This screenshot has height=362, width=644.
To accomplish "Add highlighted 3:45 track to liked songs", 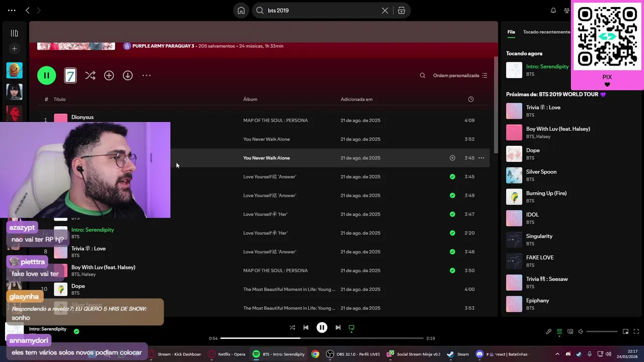I will pyautogui.click(x=452, y=158).
